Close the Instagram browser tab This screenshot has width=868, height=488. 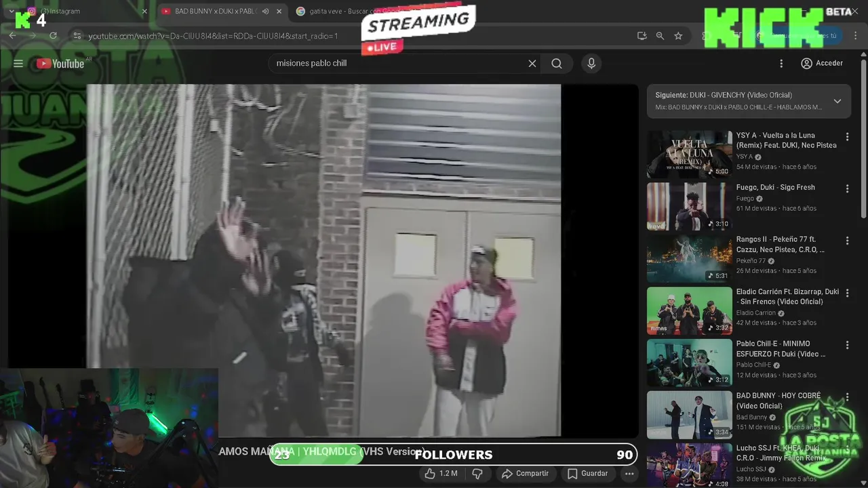pyautogui.click(x=144, y=12)
